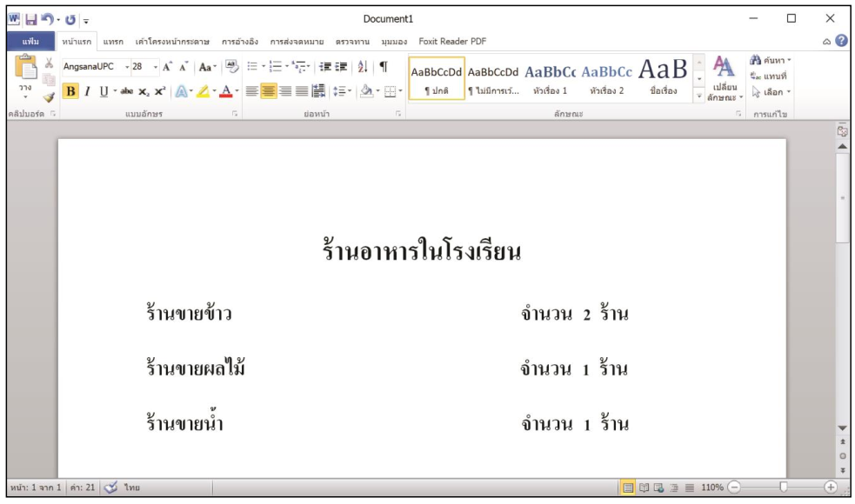855x504 pixels.
Task: Click the zoom slider handle
Action: [x=784, y=487]
